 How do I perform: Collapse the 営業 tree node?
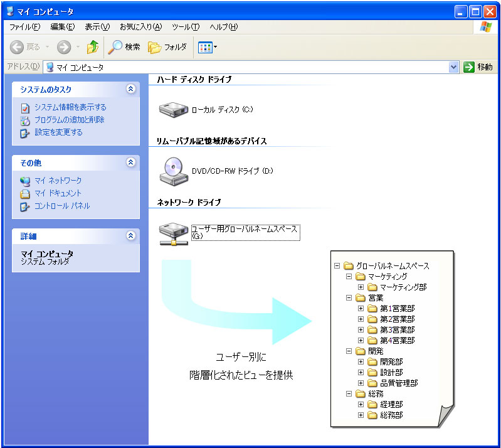349,297
